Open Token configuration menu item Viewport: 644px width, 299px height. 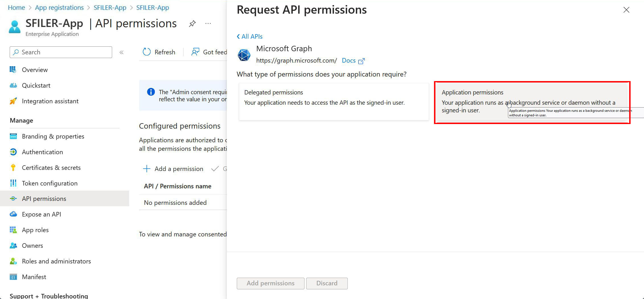[x=65, y=183]
